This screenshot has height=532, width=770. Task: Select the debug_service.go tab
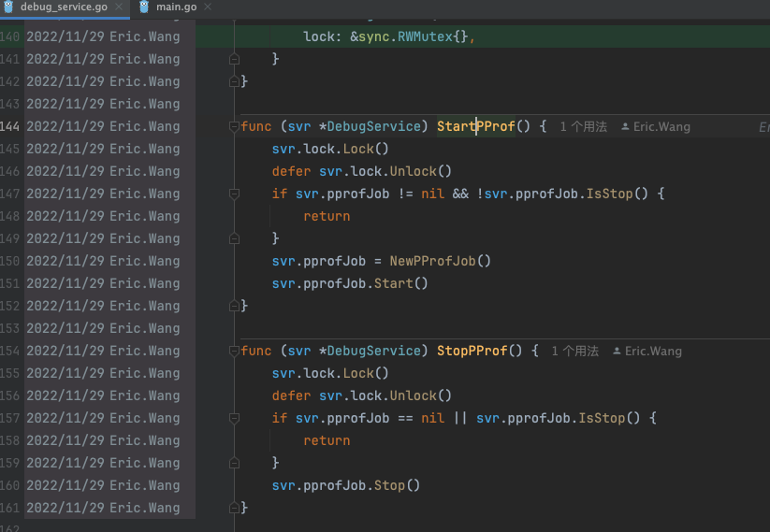[x=64, y=7]
